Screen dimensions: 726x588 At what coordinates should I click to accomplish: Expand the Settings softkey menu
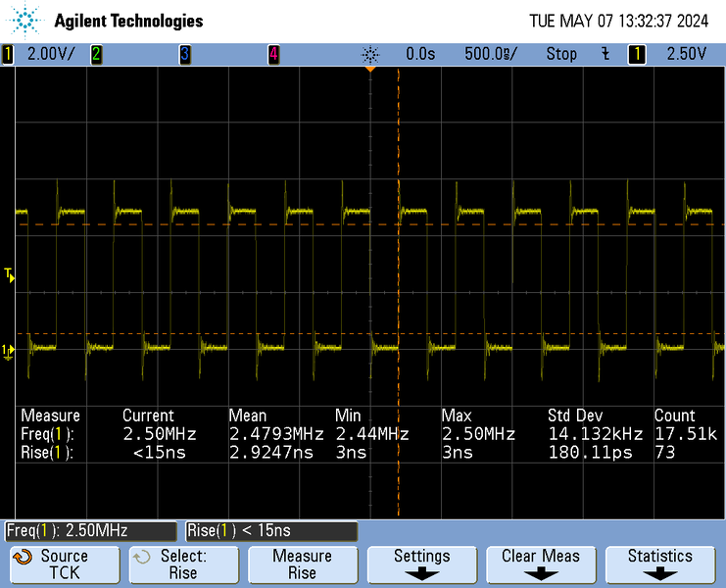pos(422,564)
